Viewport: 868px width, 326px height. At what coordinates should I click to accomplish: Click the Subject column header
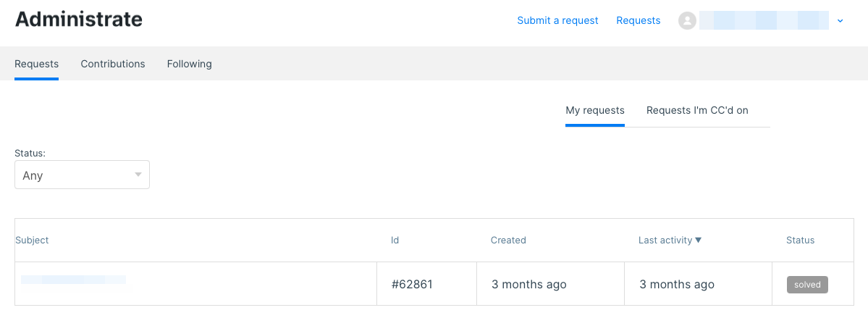coord(32,240)
